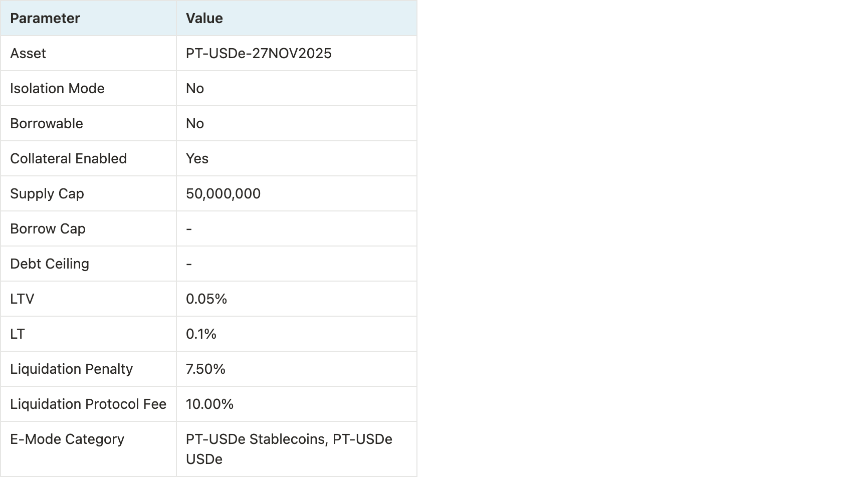The image size is (868, 478).
Task: Click the 7.50% liquidation penalty value
Action: tap(205, 369)
